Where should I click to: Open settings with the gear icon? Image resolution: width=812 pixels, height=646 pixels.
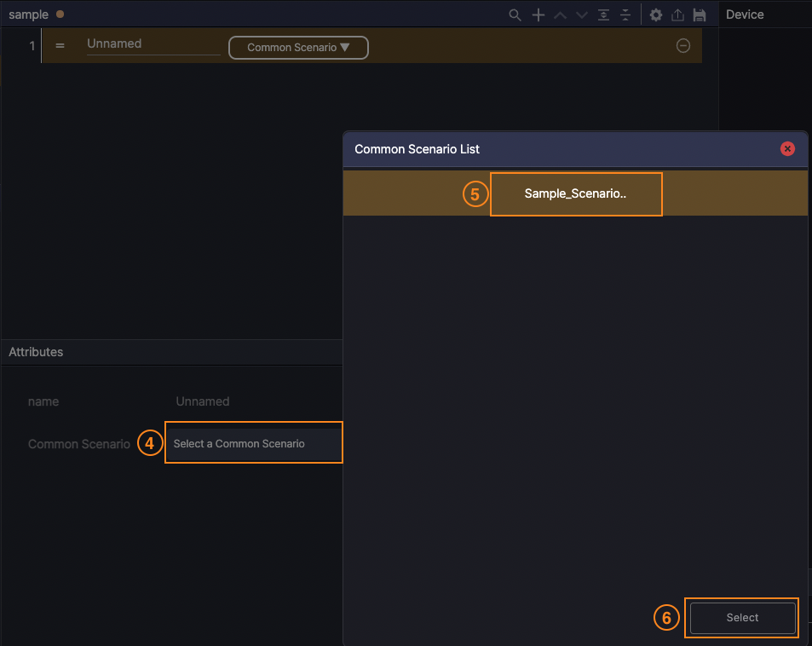click(x=656, y=15)
